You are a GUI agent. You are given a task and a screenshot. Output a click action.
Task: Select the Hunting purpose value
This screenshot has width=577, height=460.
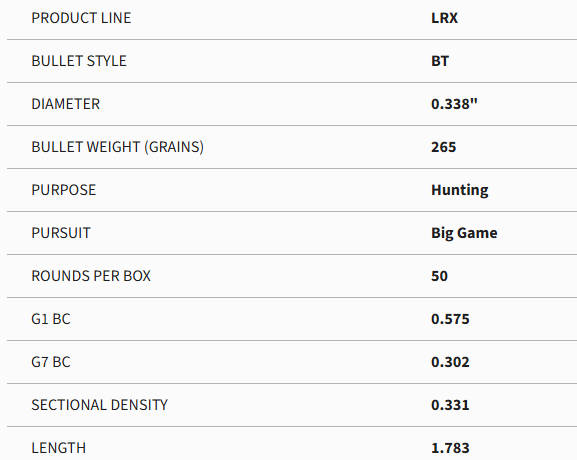point(460,191)
